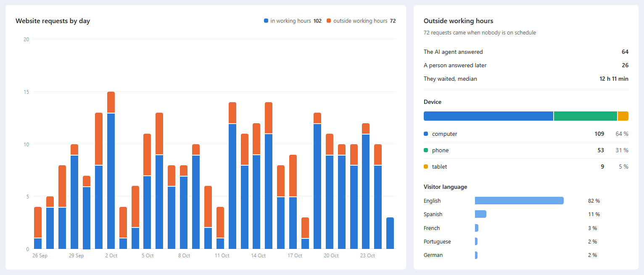Screen dimensions: 644x275
Task: Click the phone share '31 %'
Action: tap(622, 150)
